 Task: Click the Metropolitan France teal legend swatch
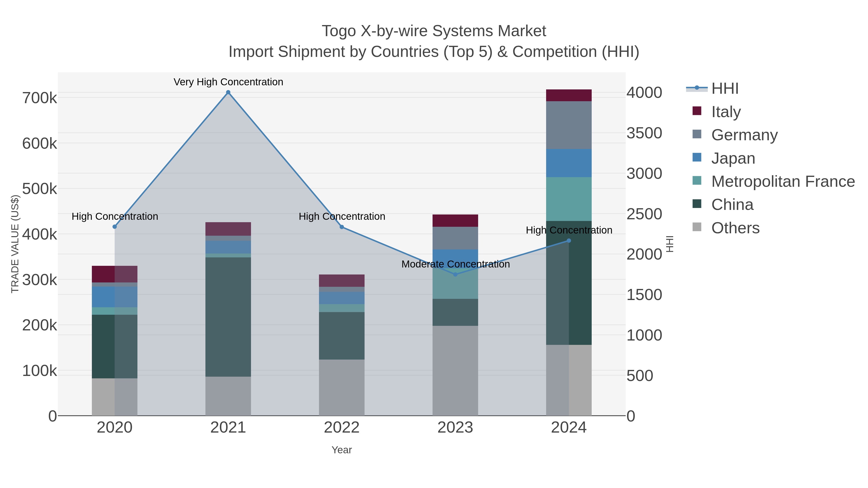697,180
